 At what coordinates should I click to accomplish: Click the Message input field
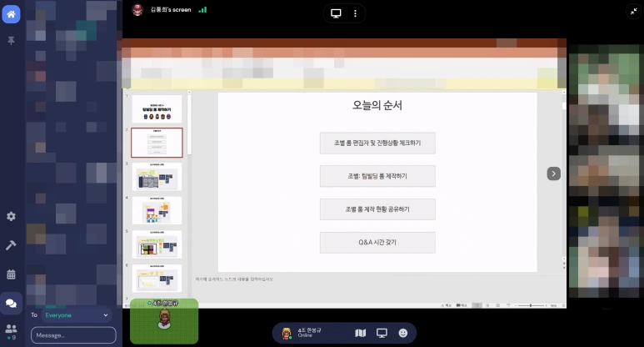pos(73,335)
